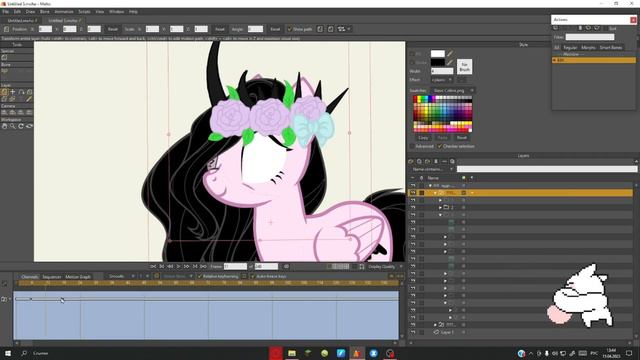Viewport: 640px width, 360px height.
Task: Click the No Brush button
Action: click(464, 67)
